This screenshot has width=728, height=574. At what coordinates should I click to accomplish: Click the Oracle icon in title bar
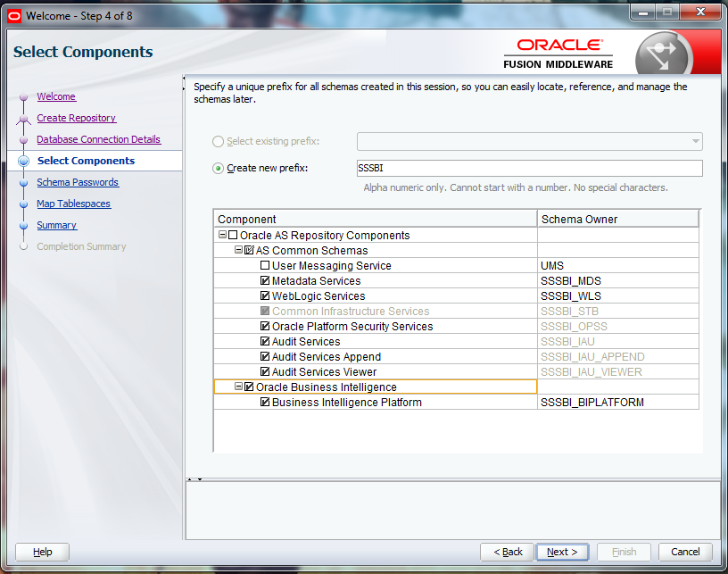[x=14, y=16]
